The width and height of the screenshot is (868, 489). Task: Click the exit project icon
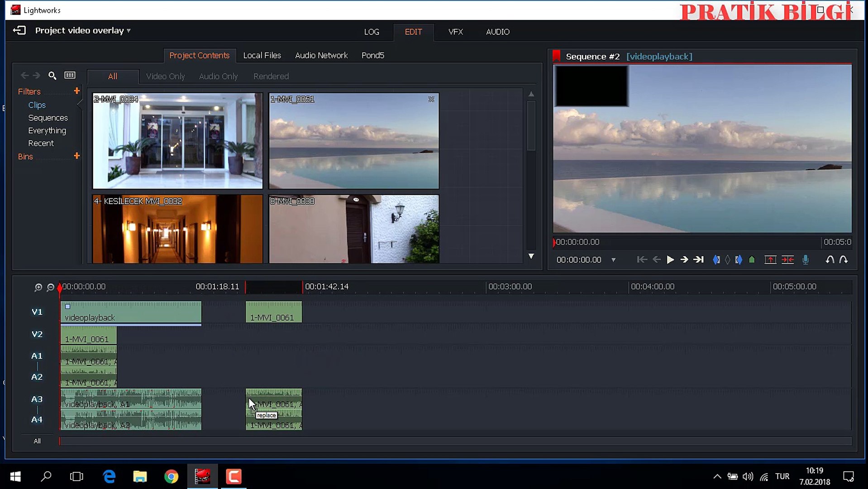click(19, 30)
